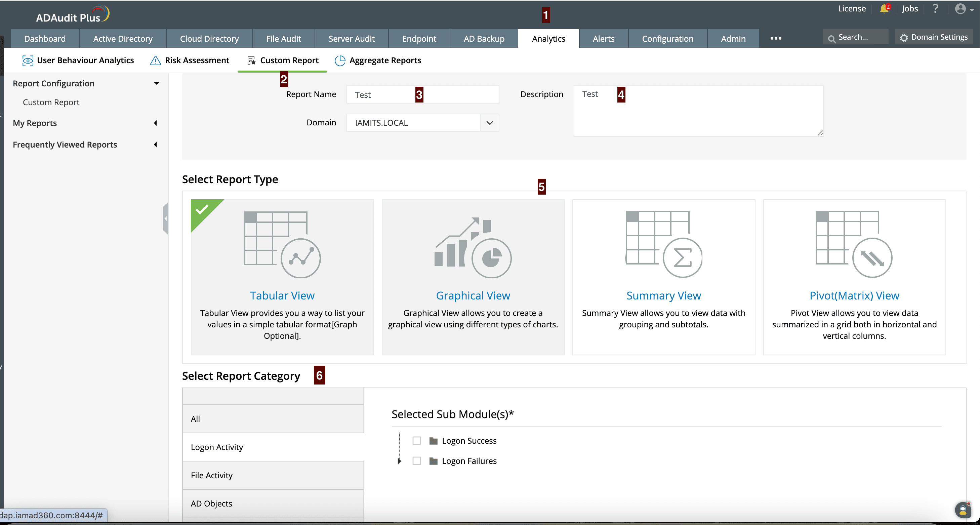Viewport: 980px width, 525px height.
Task: Expand the Logon Failures tree node
Action: (x=399, y=461)
